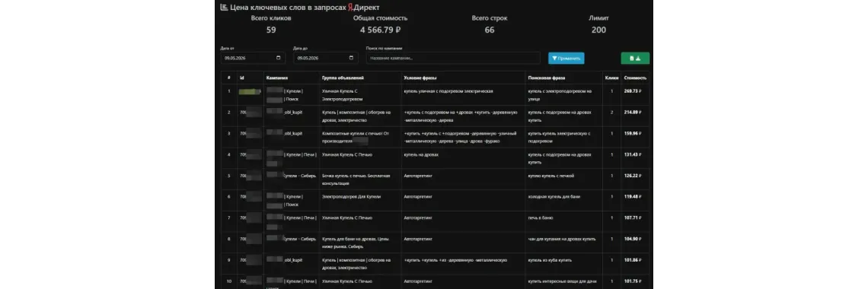Click clicks value 2 in row 2
This screenshot has height=289, width=868.
(x=611, y=112)
